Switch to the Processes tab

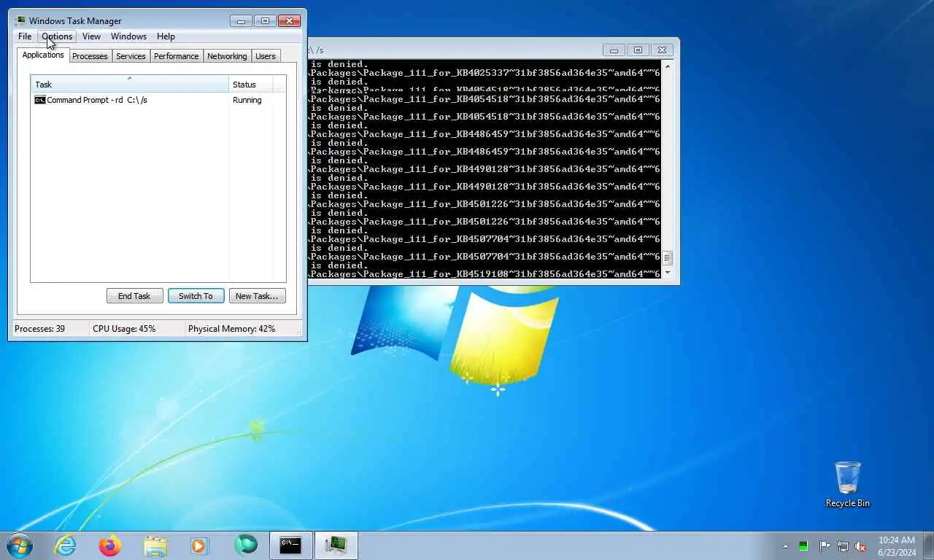click(x=90, y=56)
